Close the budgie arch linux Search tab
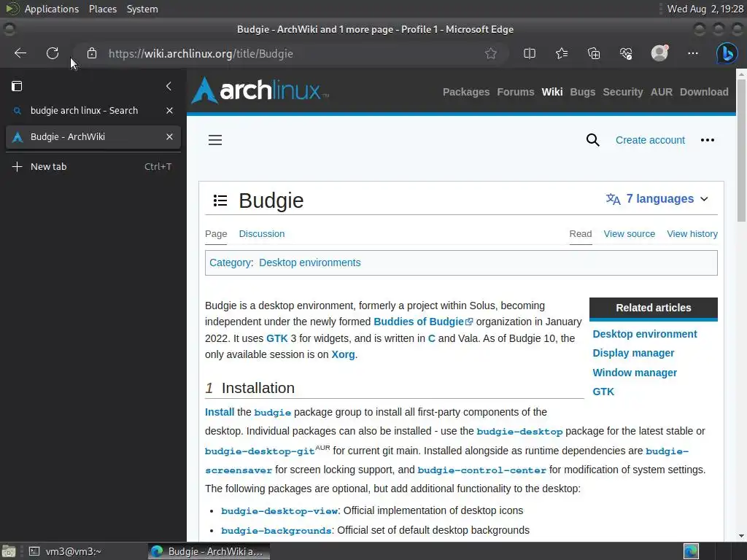Screen dimensions: 747x560 coord(169,111)
